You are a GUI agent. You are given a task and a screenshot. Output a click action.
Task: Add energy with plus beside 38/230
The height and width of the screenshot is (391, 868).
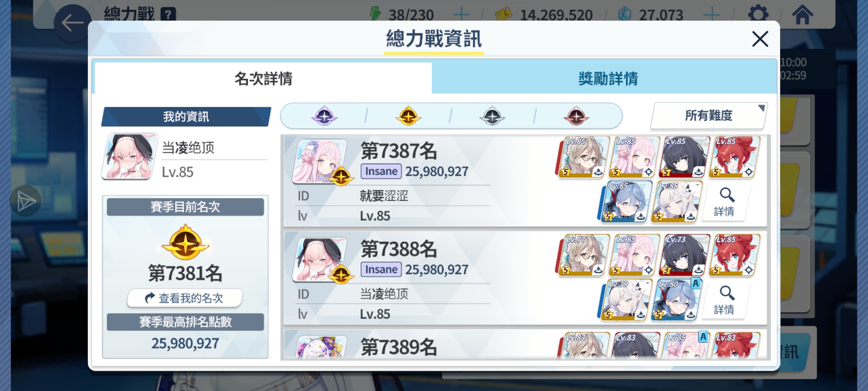pos(461,14)
